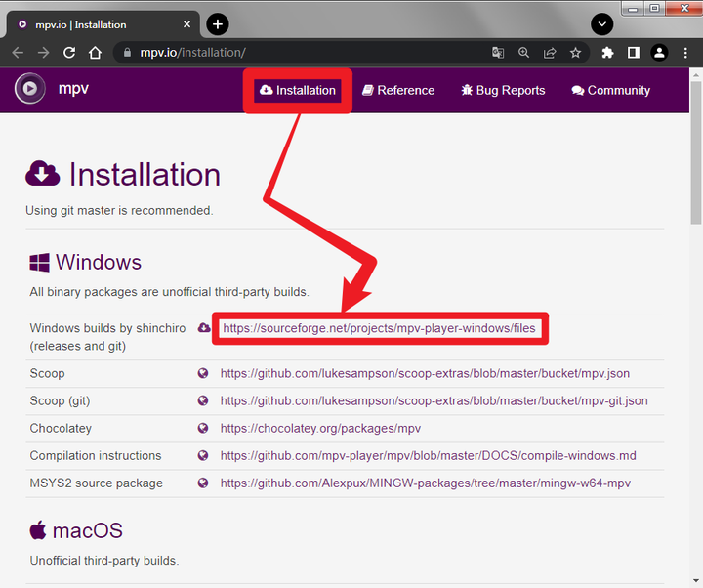The height and width of the screenshot is (588, 703).
Task: Expand the tab search dropdown arrow
Action: [x=602, y=24]
